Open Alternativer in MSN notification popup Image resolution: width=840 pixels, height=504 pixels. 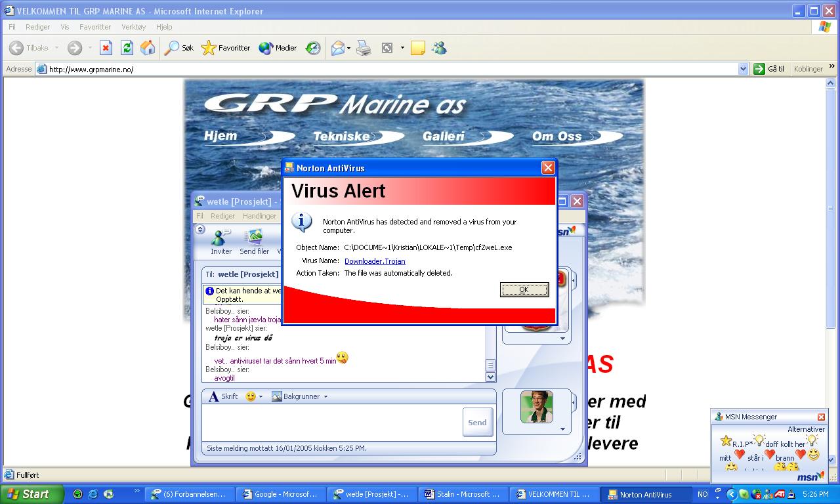point(806,429)
